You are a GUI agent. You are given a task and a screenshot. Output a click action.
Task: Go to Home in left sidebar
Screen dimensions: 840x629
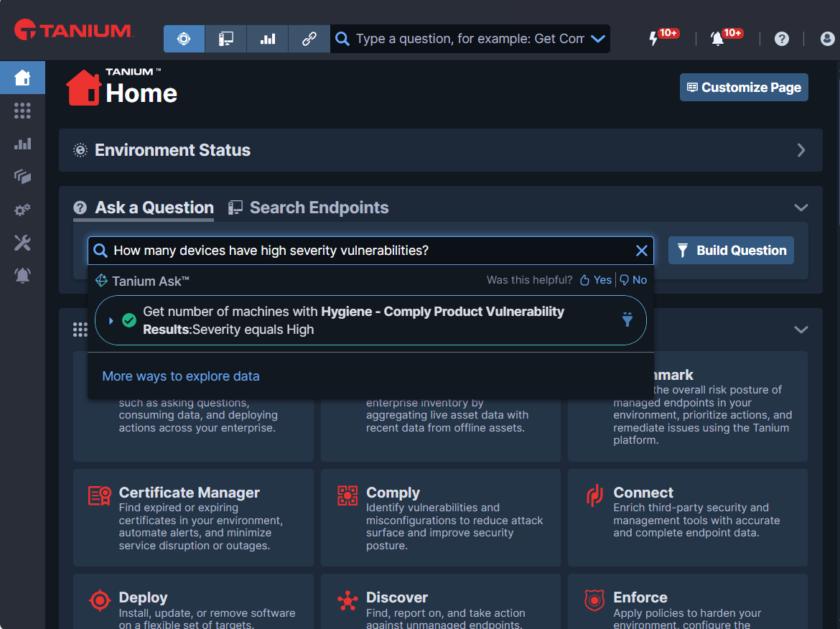pyautogui.click(x=22, y=78)
